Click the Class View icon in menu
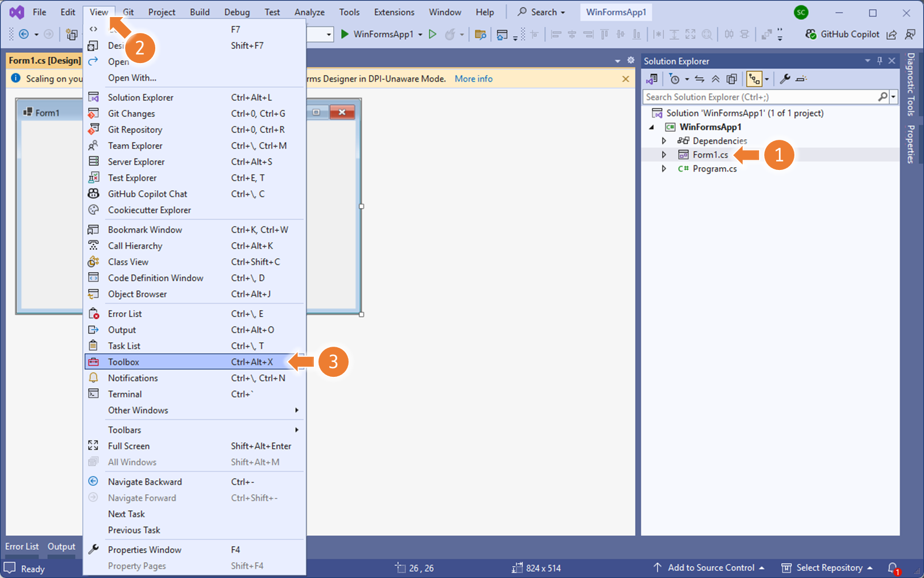Viewport: 924px width, 578px height. tap(94, 262)
